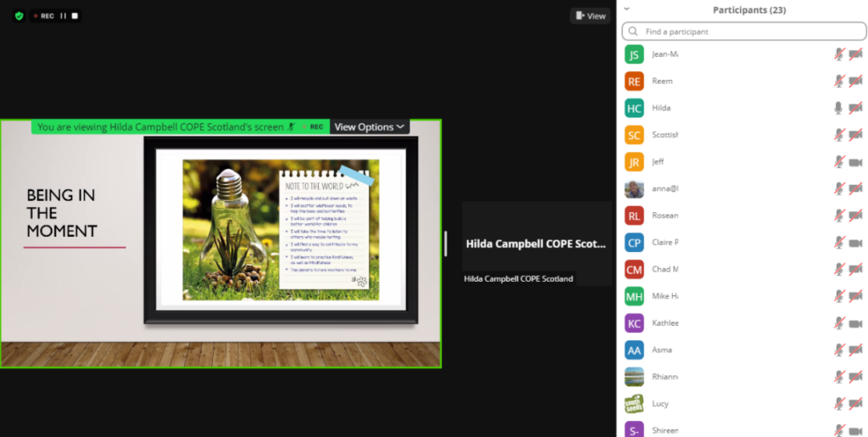Image resolution: width=868 pixels, height=437 pixels.
Task: Click Lucy's disabled camera icon
Action: point(855,404)
